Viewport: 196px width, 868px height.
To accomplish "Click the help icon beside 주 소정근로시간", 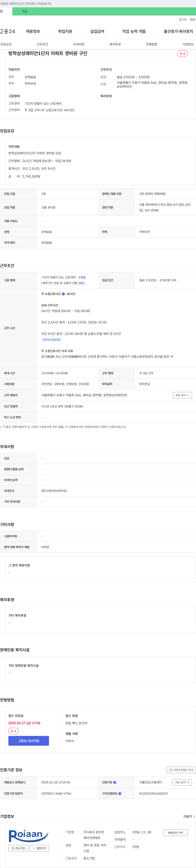I will (63, 294).
